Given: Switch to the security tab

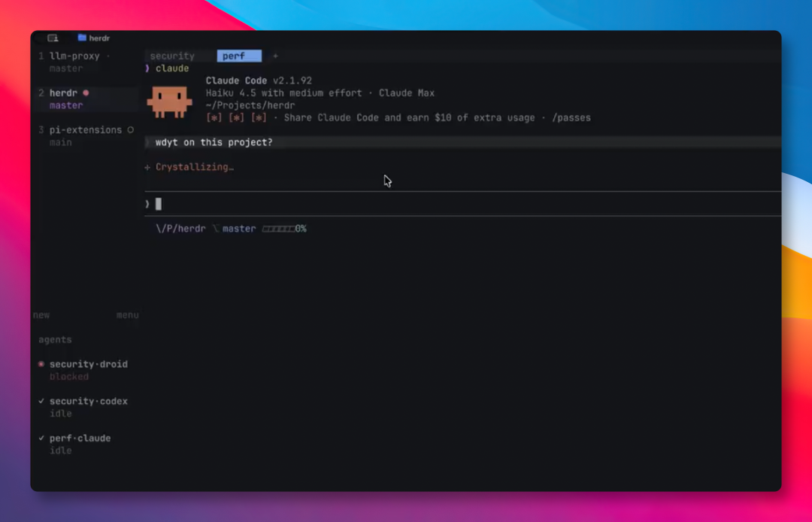Looking at the screenshot, I should [172, 56].
